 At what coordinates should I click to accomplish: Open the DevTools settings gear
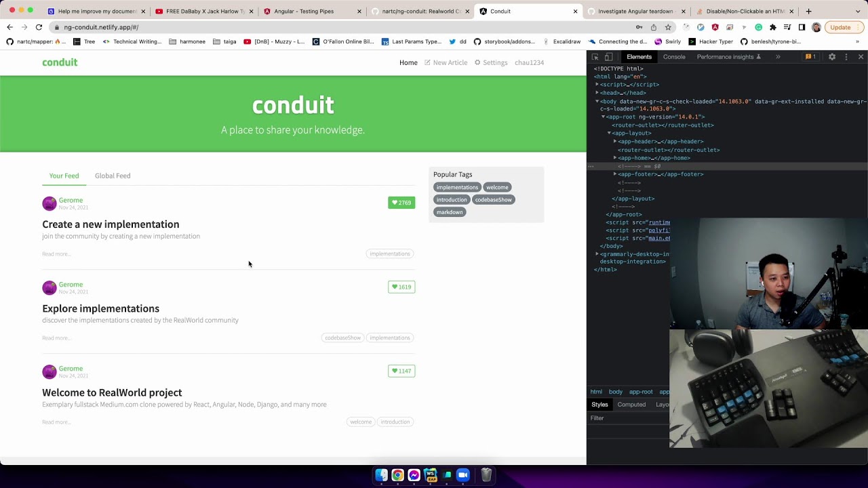coord(832,57)
